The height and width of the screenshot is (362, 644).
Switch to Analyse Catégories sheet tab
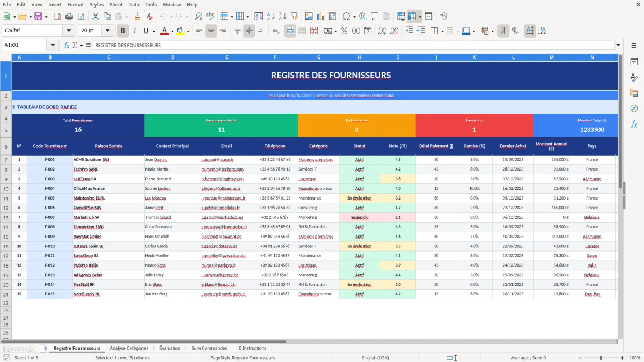tap(129, 348)
